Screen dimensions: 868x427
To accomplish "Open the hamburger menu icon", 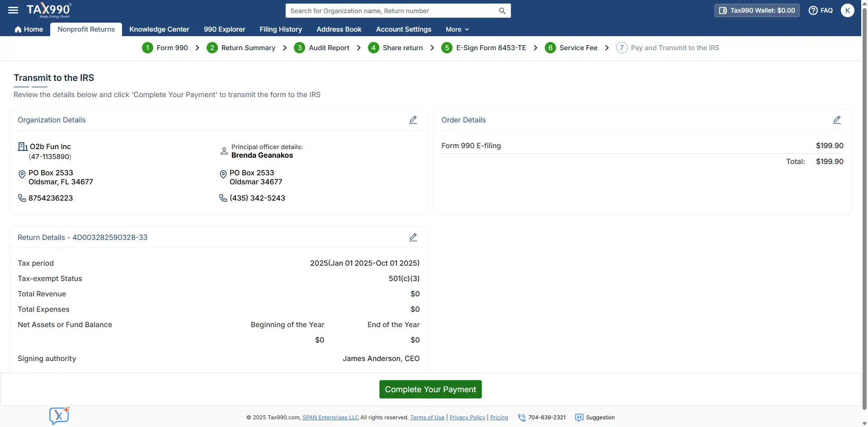I will (13, 10).
